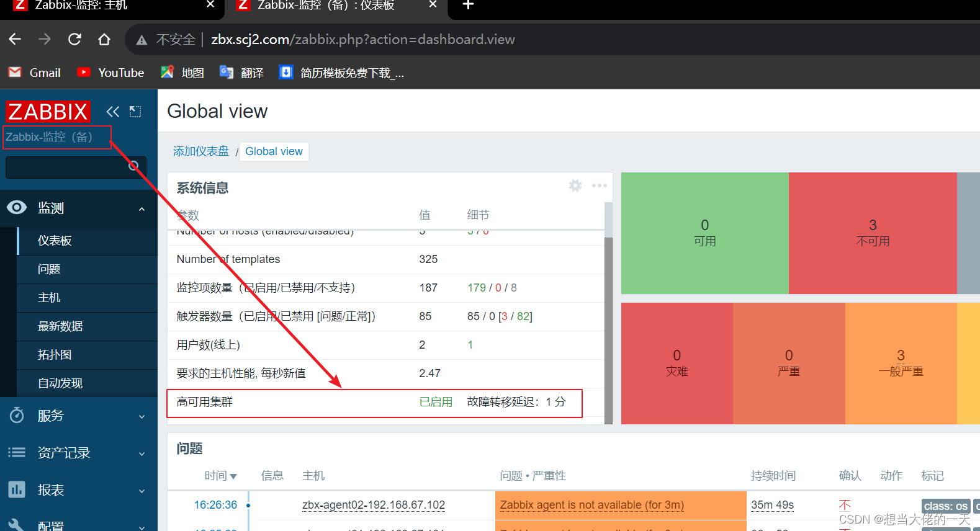980x531 pixels.
Task: Reload the page with refresh icon
Action: [74, 40]
